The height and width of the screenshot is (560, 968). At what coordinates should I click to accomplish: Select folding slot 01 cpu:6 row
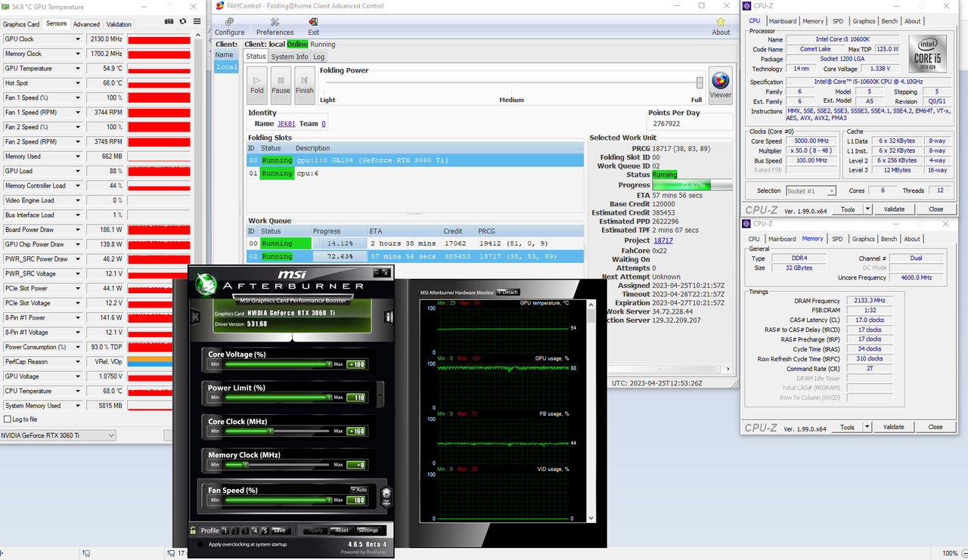point(415,173)
